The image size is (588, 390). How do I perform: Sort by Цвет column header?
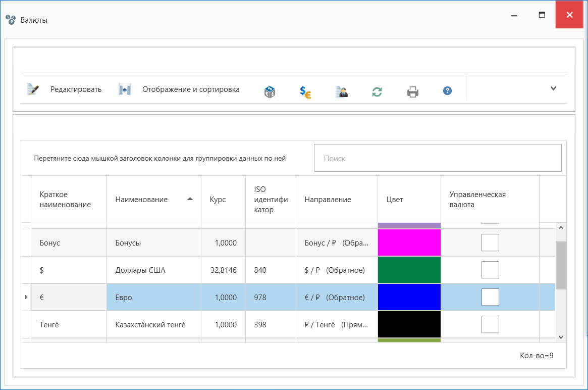[409, 200]
